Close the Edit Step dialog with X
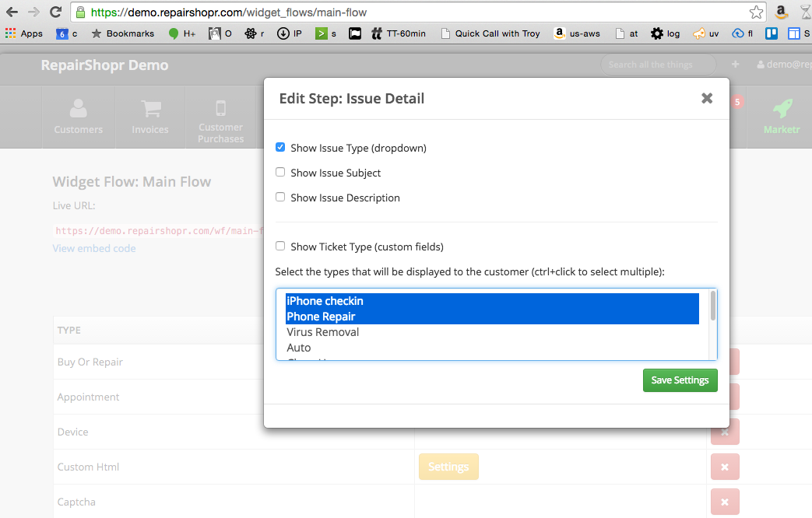The width and height of the screenshot is (812, 518). click(x=706, y=98)
